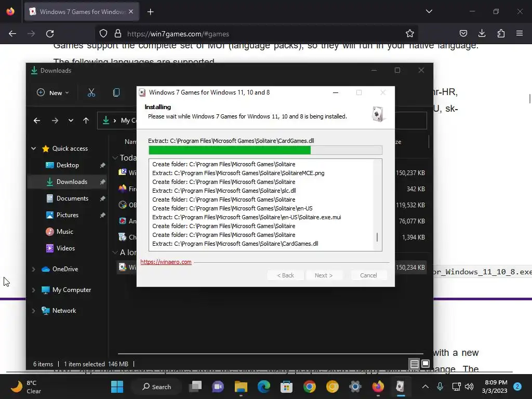Select the 'SolitaireMCE.png' log entry
Image resolution: width=532 pixels, height=399 pixels.
tap(238, 173)
